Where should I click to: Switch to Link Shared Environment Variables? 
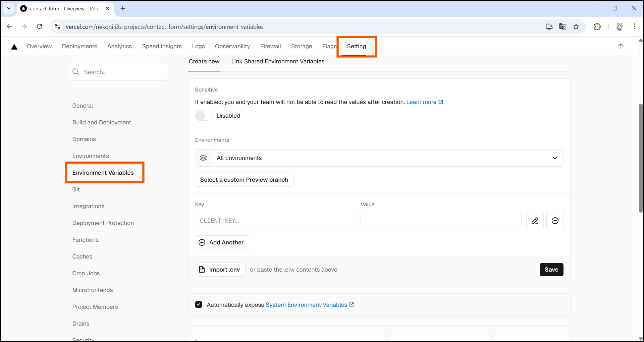click(x=278, y=61)
